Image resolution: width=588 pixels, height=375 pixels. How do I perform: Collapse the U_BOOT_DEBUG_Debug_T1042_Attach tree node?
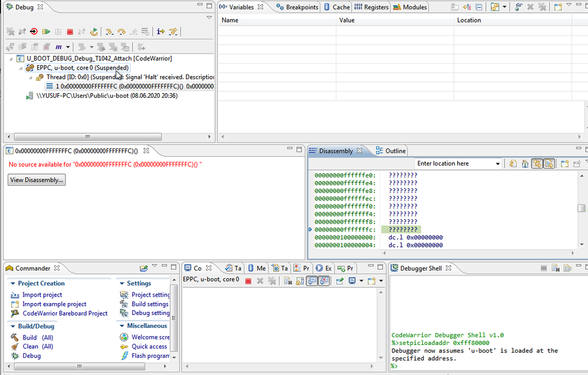coord(12,59)
